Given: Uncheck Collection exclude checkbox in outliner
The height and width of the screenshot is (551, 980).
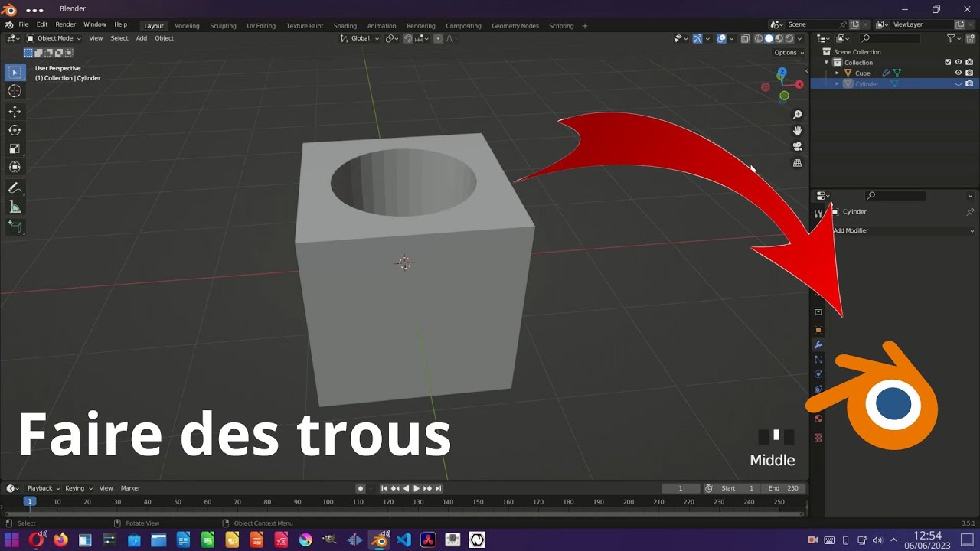Looking at the screenshot, I should 948,62.
